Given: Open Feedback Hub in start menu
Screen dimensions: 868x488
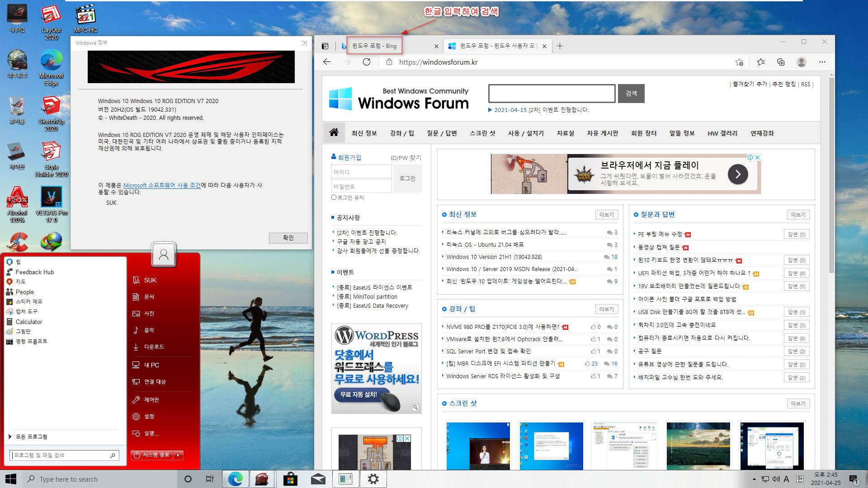Looking at the screenshot, I should [x=34, y=272].
